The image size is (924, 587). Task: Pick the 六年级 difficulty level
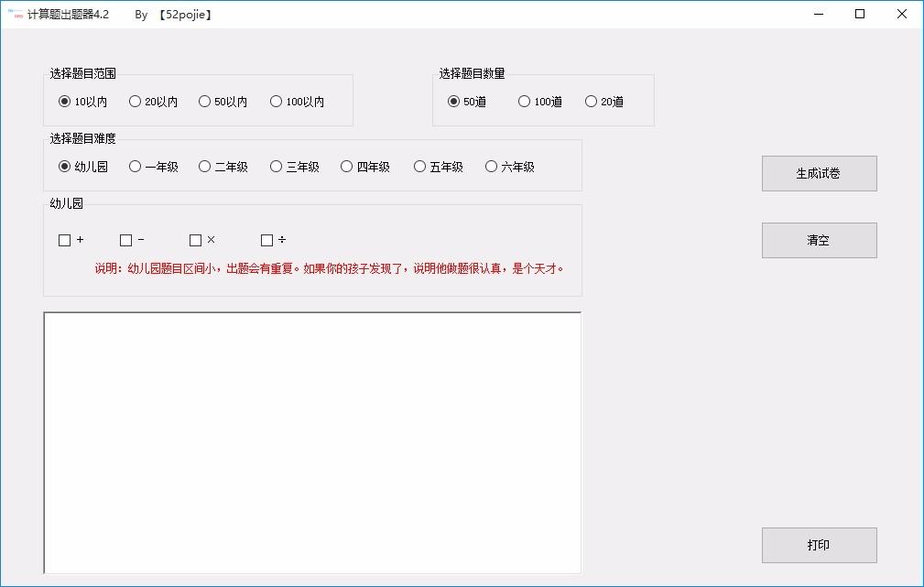pyautogui.click(x=492, y=167)
